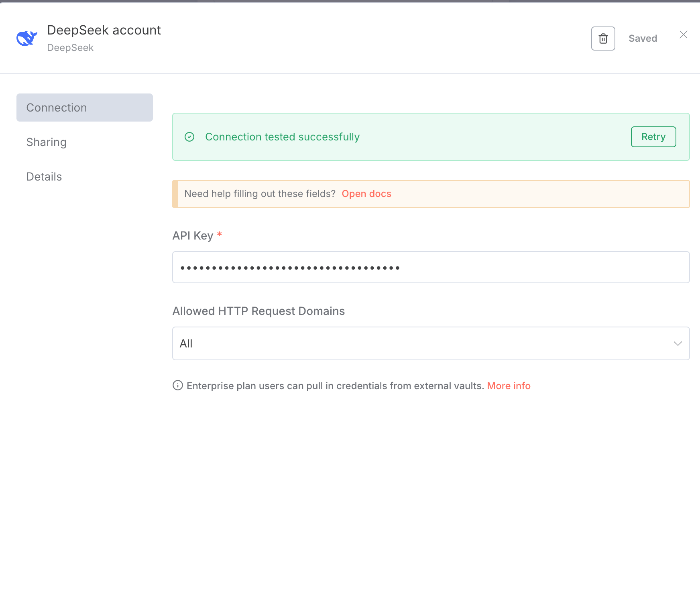Image resolution: width=700 pixels, height=597 pixels.
Task: Click the DeepSeek account title to rename
Action: point(104,30)
